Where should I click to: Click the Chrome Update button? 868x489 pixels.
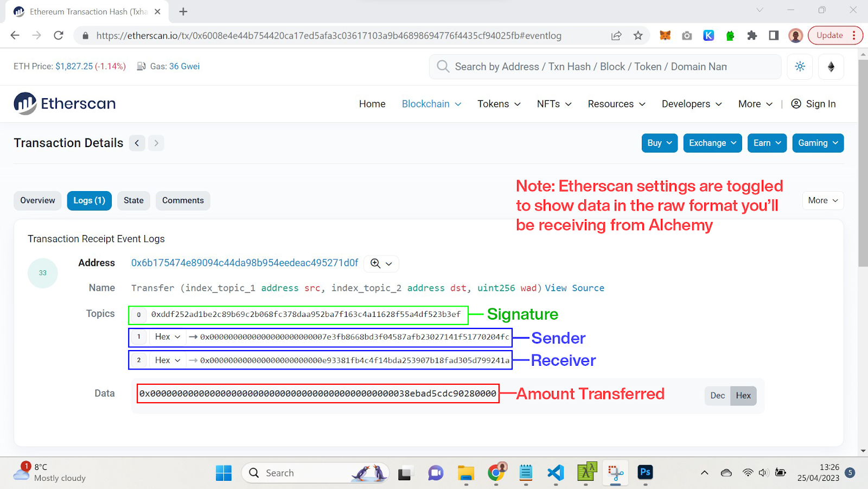(x=835, y=35)
